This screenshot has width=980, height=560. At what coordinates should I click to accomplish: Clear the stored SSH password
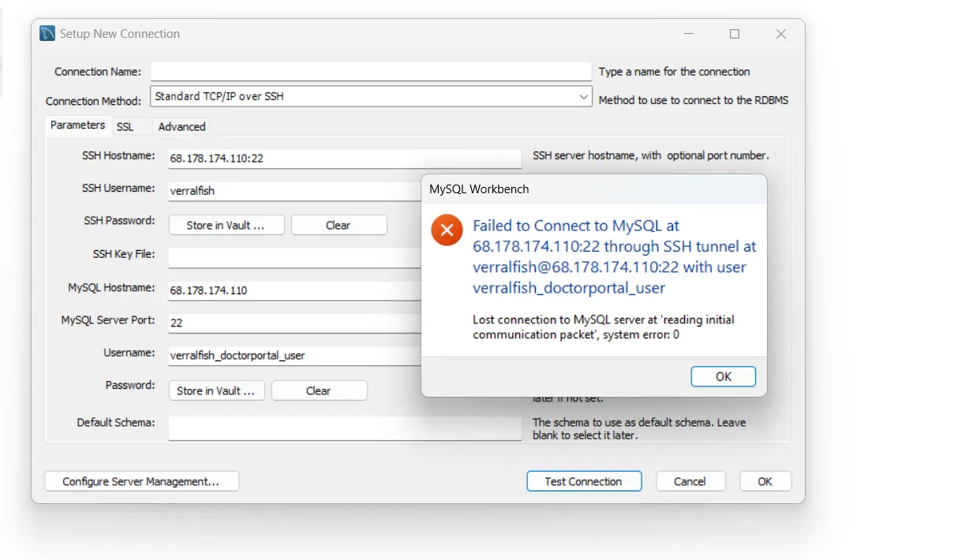pyautogui.click(x=338, y=225)
